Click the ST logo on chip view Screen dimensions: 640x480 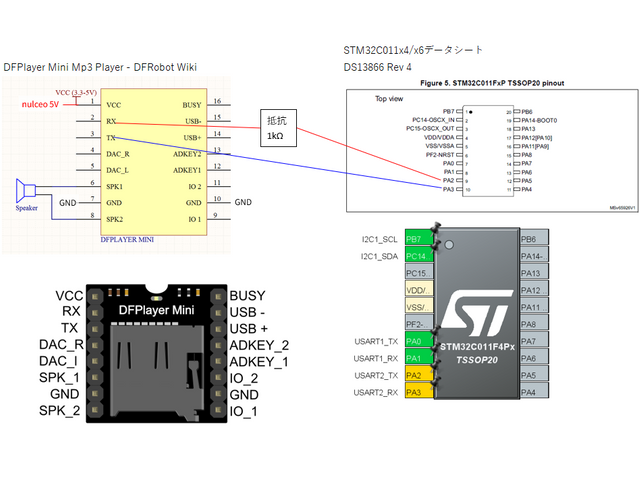[x=477, y=313]
